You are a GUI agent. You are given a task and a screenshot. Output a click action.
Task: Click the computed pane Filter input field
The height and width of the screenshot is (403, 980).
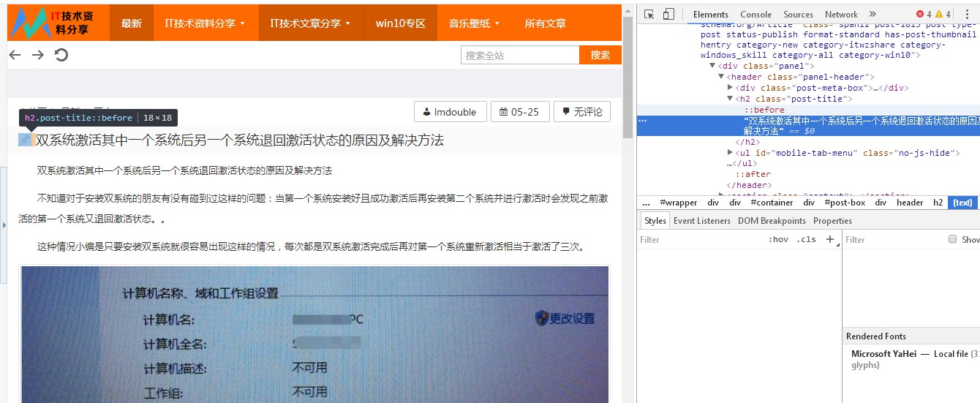[894, 239]
